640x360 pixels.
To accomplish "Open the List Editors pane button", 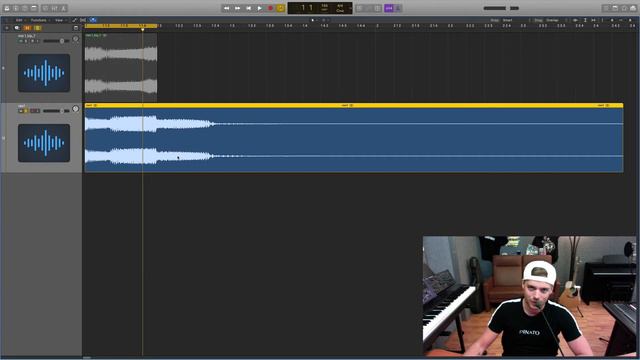I will [x=607, y=8].
